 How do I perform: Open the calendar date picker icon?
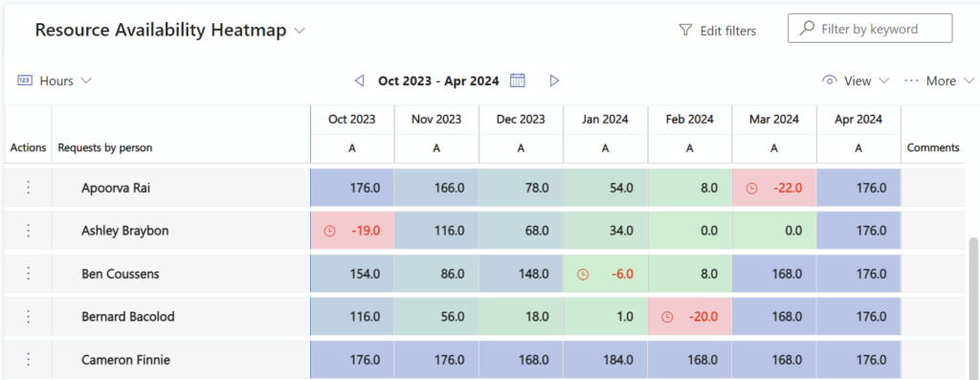(517, 80)
